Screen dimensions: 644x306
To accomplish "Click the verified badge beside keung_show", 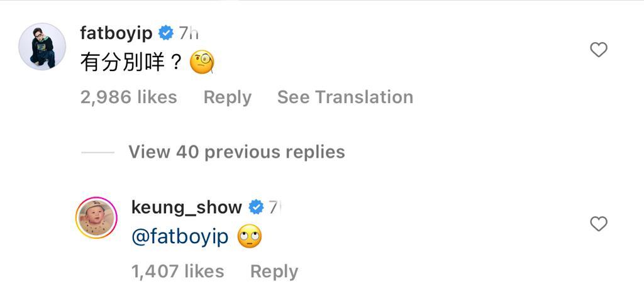I will pyautogui.click(x=256, y=207).
